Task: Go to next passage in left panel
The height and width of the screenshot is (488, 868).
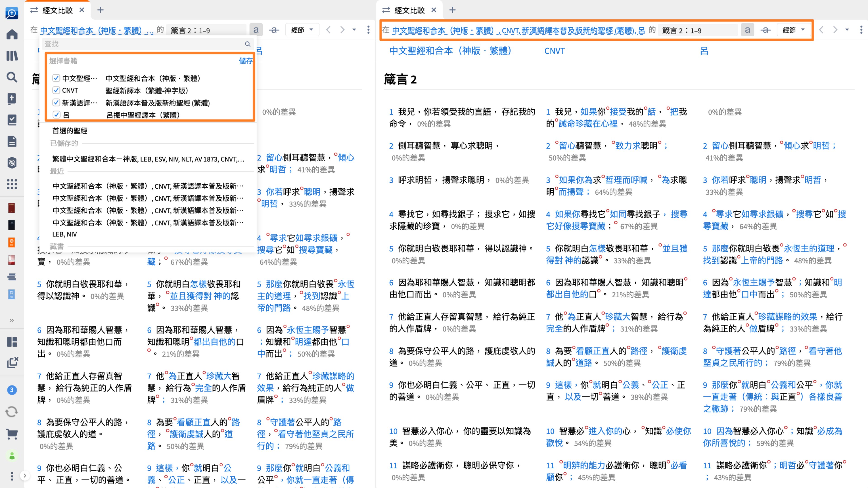Action: pyautogui.click(x=342, y=30)
